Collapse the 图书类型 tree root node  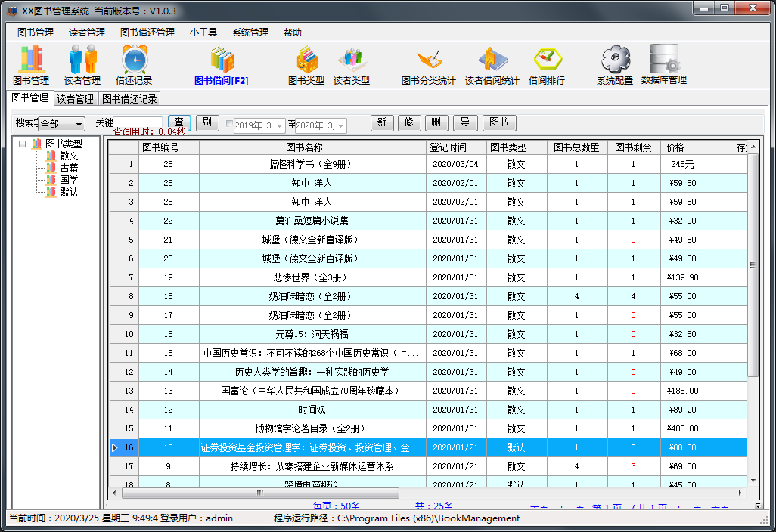22,144
